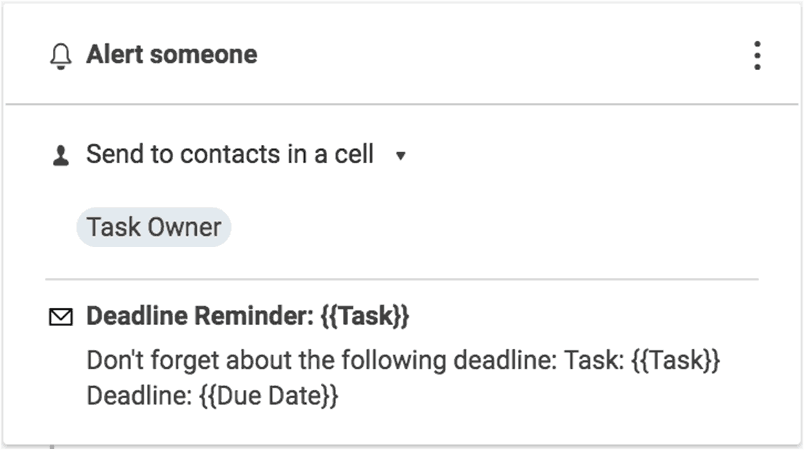Click the bell icon beside Alert someone
Image resolution: width=804 pixels, height=450 pixels.
[x=61, y=56]
